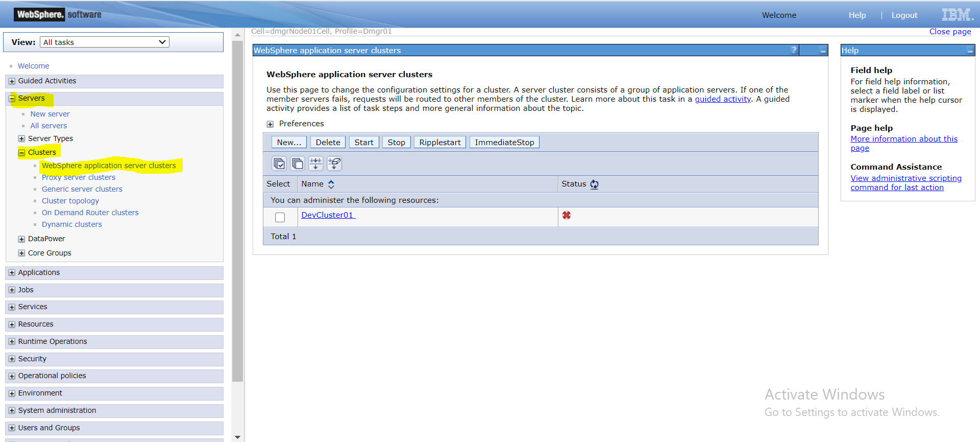Expand Operational policies section
Viewport: 980px width, 442px height.
click(x=12, y=376)
